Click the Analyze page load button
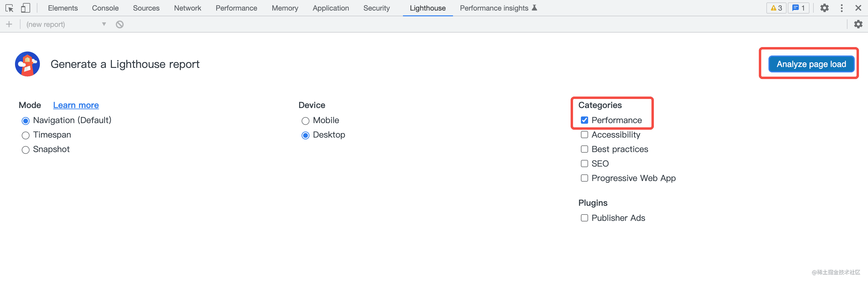The height and width of the screenshot is (283, 868). point(811,64)
